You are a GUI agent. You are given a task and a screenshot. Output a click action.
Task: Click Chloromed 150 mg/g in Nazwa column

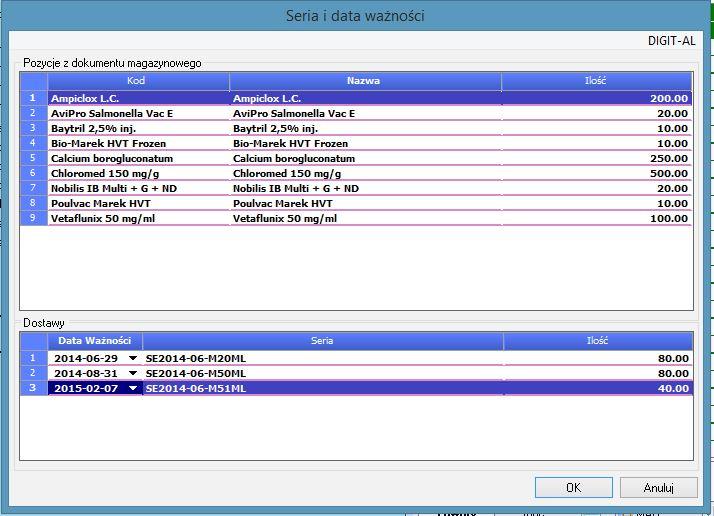pos(365,174)
